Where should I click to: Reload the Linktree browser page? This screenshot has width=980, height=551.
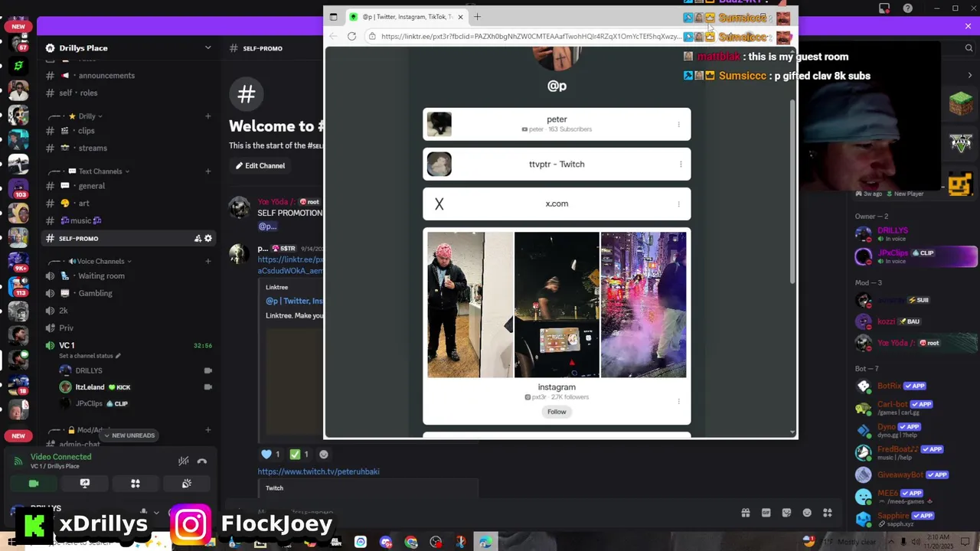pos(351,36)
